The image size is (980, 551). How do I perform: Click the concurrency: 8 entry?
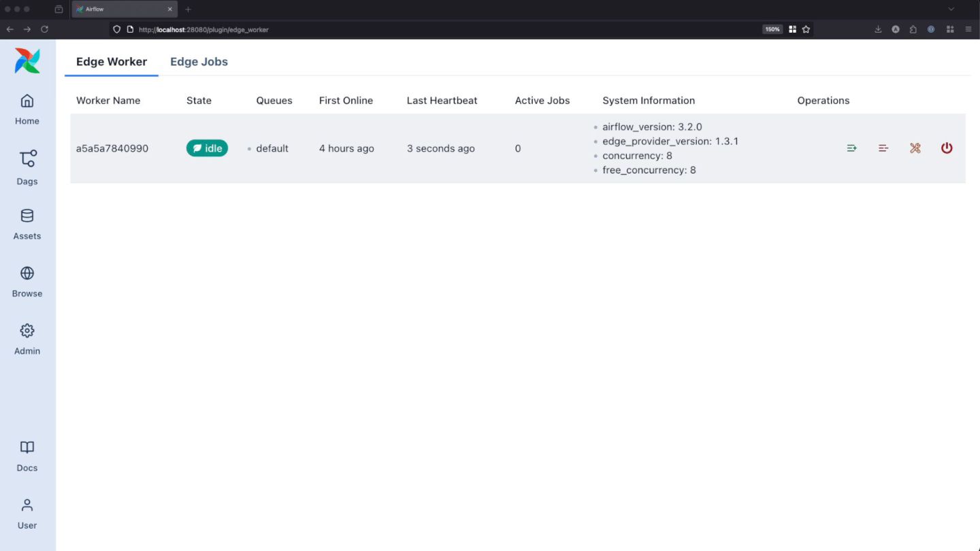637,156
